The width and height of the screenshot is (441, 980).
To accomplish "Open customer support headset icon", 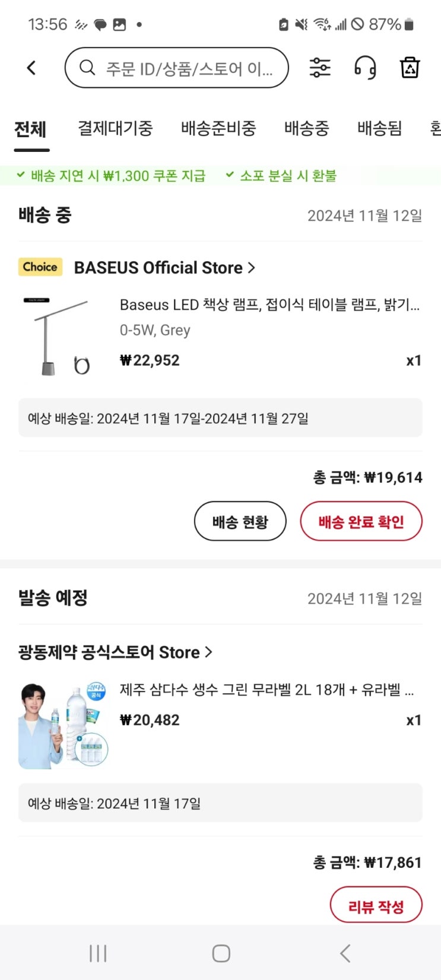I will pyautogui.click(x=365, y=68).
